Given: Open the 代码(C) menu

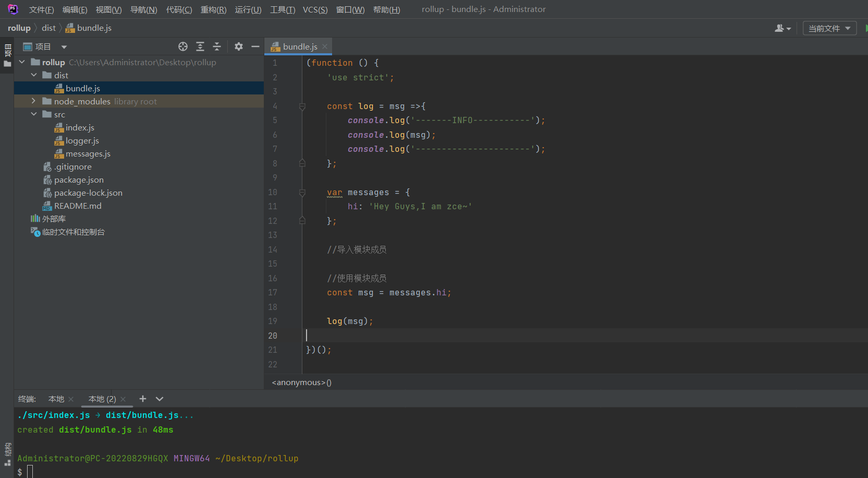Looking at the screenshot, I should 179,9.
